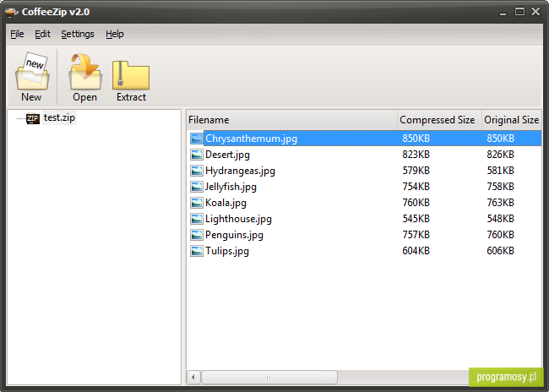Select the Chrysanthemum.jpg filename

pos(252,139)
